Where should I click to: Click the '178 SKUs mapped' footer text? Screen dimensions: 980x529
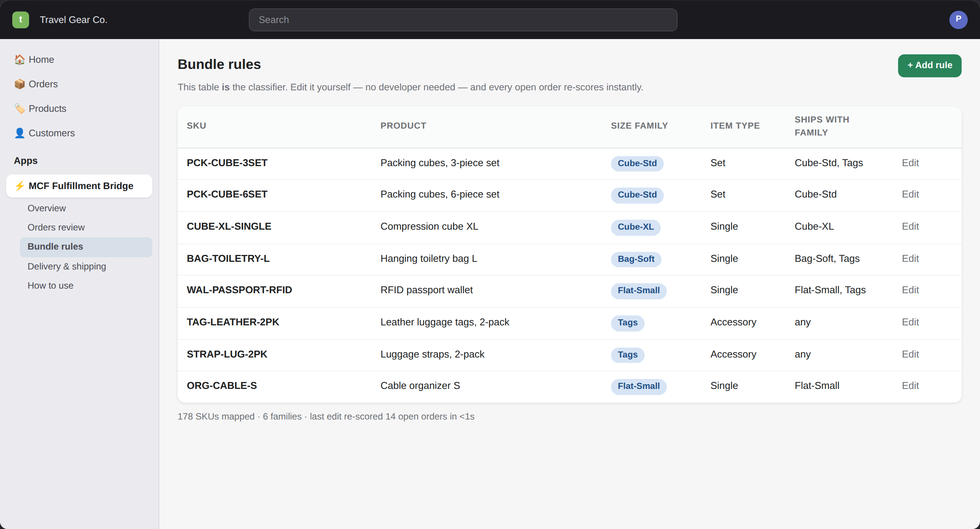(x=216, y=416)
